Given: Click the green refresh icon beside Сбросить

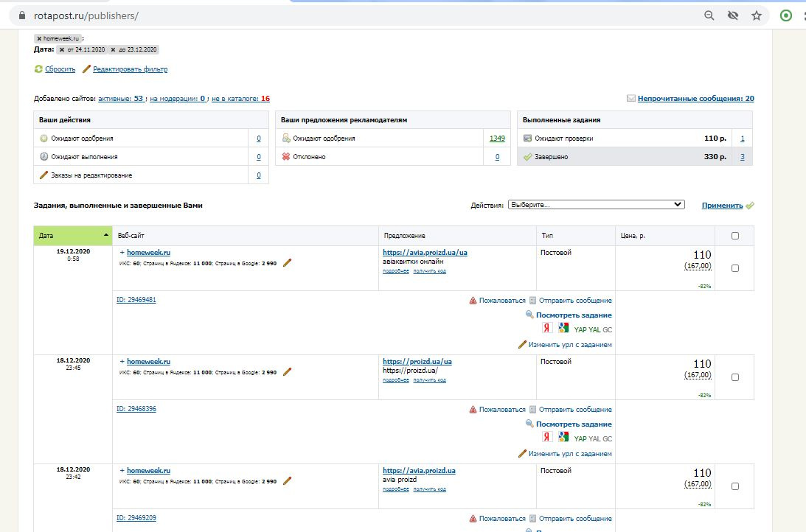Looking at the screenshot, I should pos(38,69).
